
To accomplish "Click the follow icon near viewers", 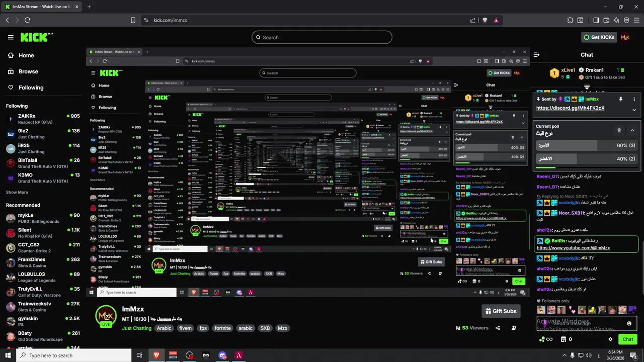I will (x=514, y=328).
